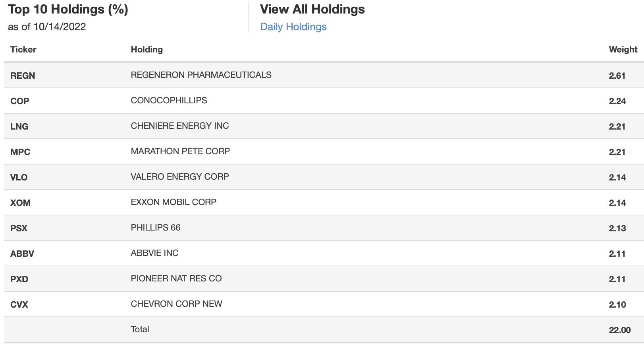Image resolution: width=644 pixels, height=345 pixels.
Task: Select the Regeneron Pharmaceuticals holding name
Action: 201,75
